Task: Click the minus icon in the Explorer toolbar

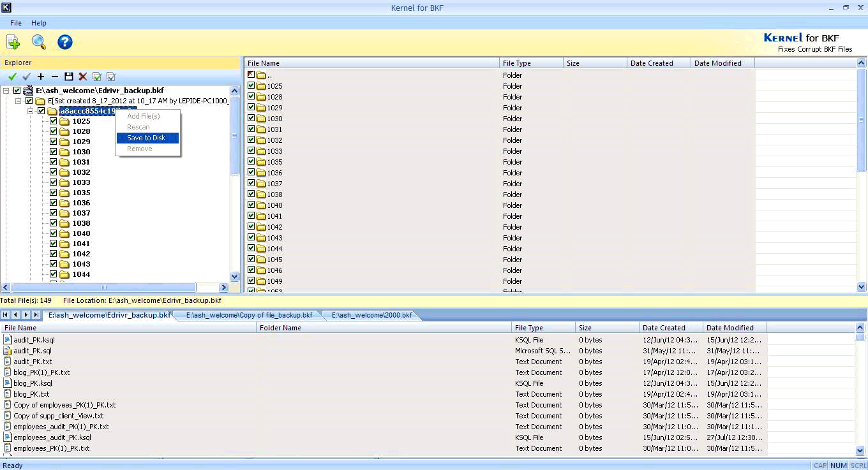Action: [x=54, y=77]
